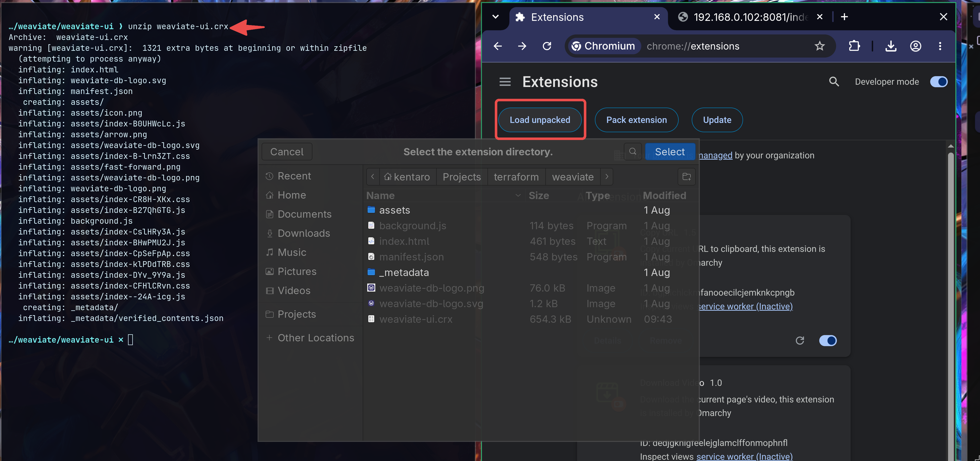Disable the Copy URL extension toggle

coord(828,341)
